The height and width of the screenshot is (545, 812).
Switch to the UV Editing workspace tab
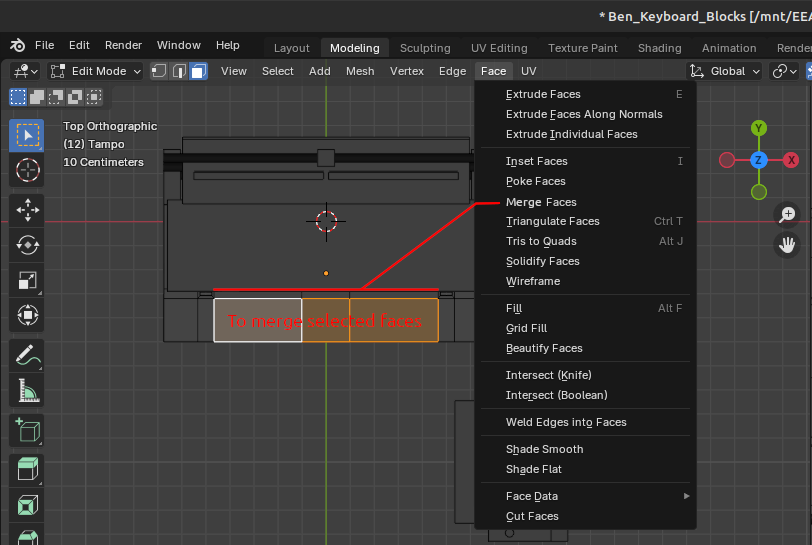pos(499,48)
